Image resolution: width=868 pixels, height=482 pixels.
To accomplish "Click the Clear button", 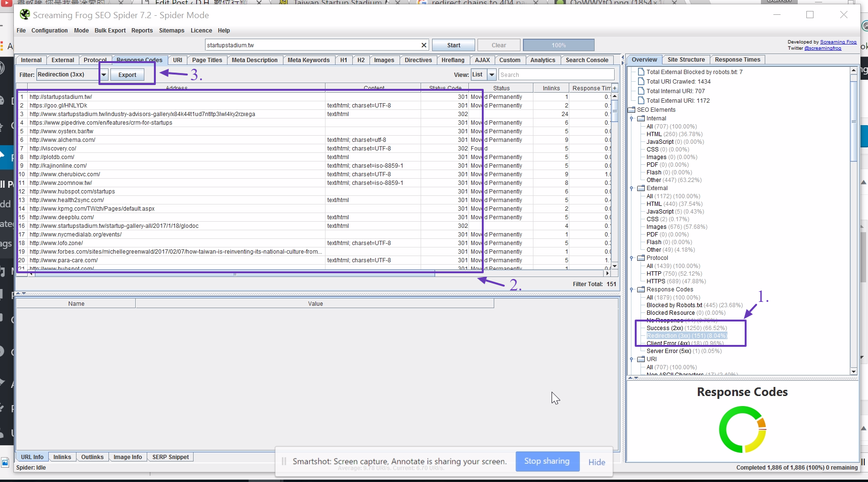I will pos(499,45).
